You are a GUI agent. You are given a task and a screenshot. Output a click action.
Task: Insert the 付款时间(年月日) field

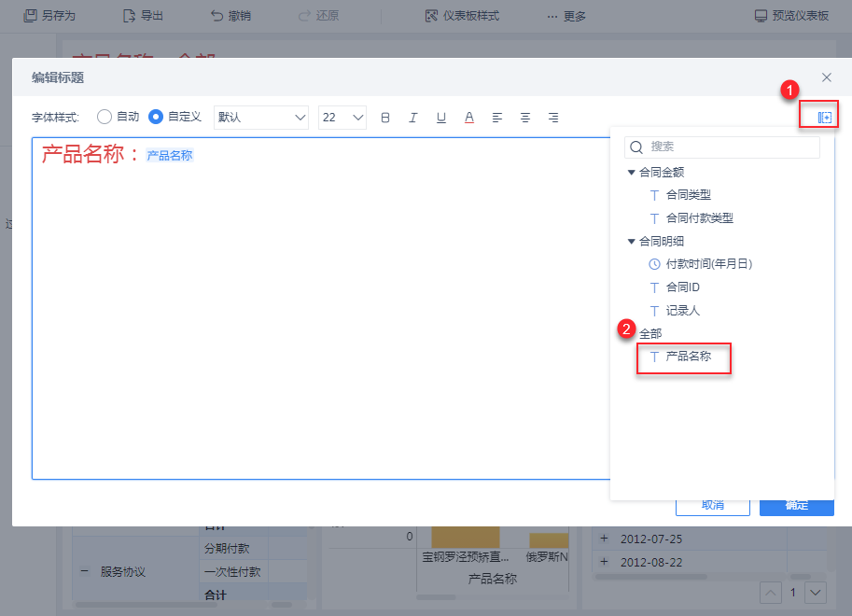coord(709,264)
